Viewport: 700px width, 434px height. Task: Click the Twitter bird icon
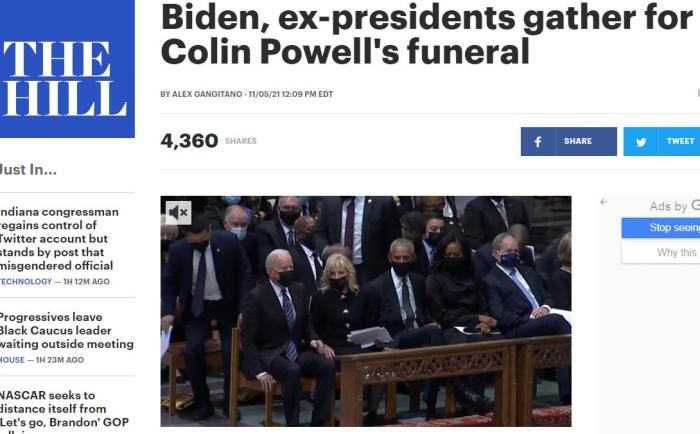pyautogui.click(x=641, y=142)
